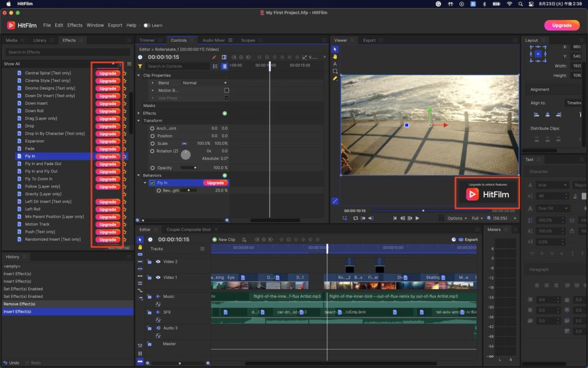The image size is (588, 368).
Task: Collapse the Transform section
Action: pos(139,121)
